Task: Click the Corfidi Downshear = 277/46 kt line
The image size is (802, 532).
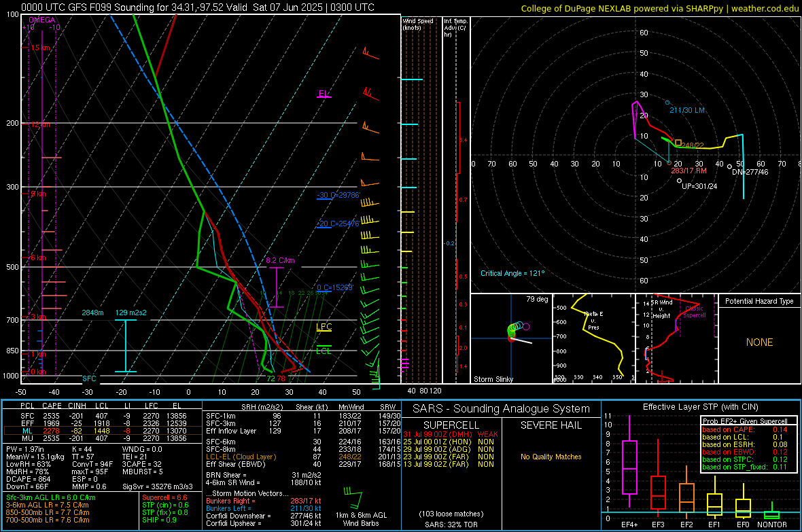Action: pyautogui.click(x=264, y=516)
